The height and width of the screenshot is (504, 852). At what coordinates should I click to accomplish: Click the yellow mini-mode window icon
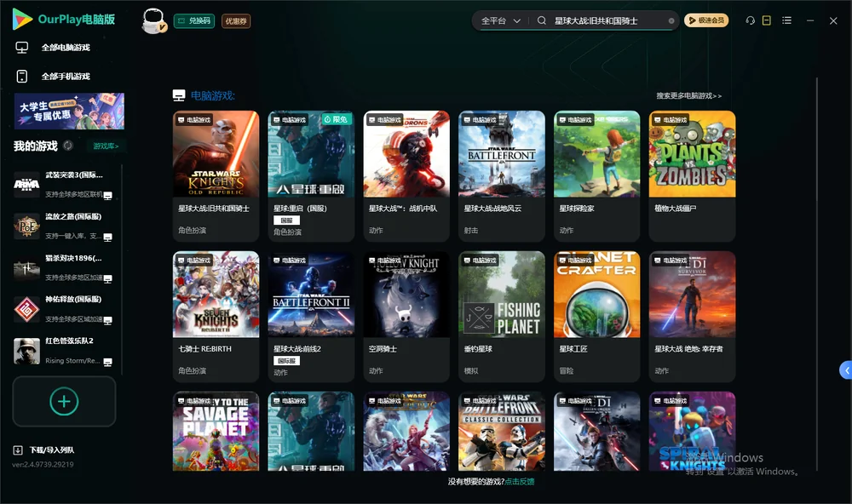[x=766, y=20]
